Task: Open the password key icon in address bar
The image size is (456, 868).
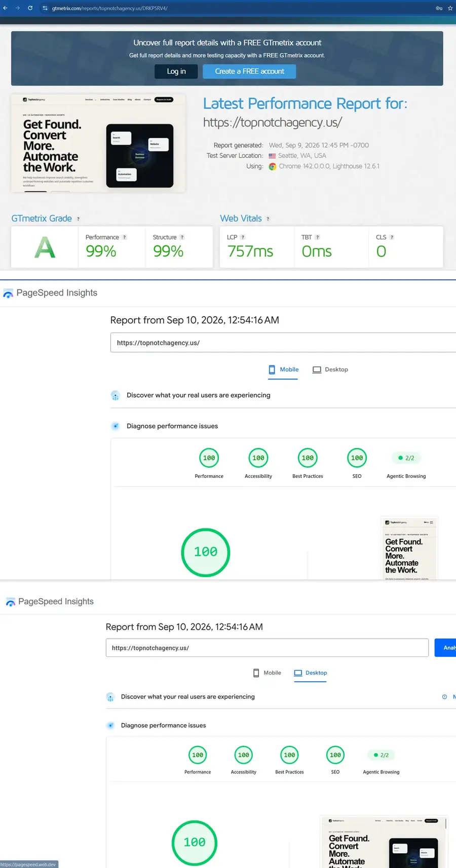Action: click(x=439, y=8)
